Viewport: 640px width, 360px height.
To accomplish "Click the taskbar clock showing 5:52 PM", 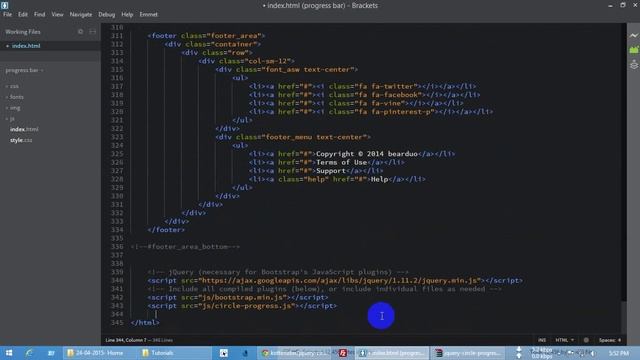I will point(619,353).
